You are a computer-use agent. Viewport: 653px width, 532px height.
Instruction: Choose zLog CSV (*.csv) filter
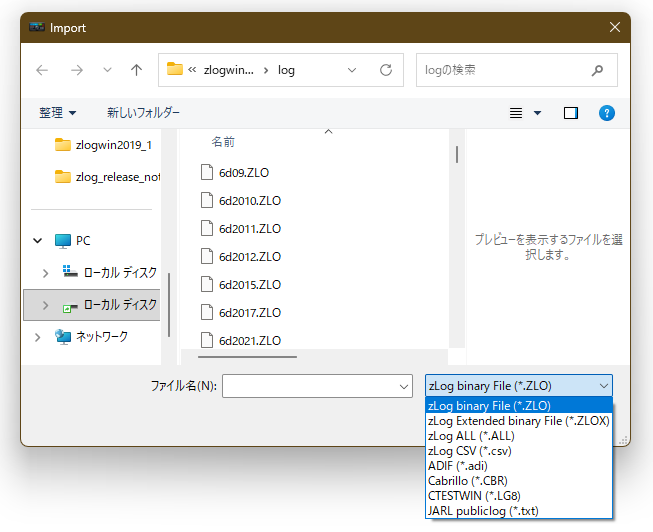[518, 451]
